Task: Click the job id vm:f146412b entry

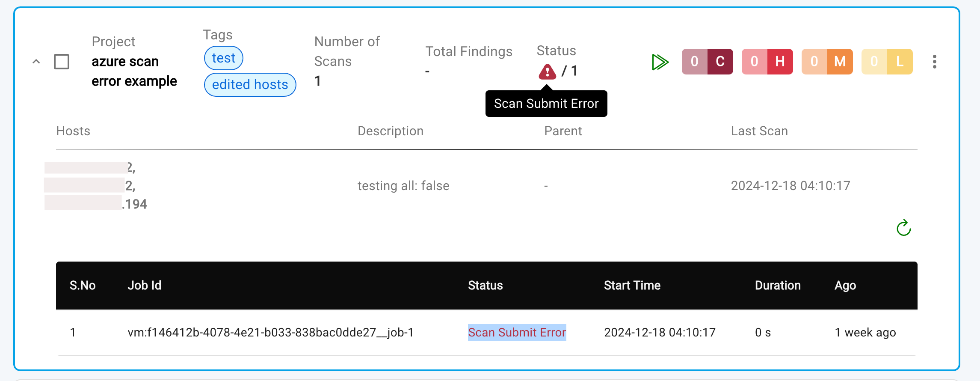Action: tap(271, 332)
